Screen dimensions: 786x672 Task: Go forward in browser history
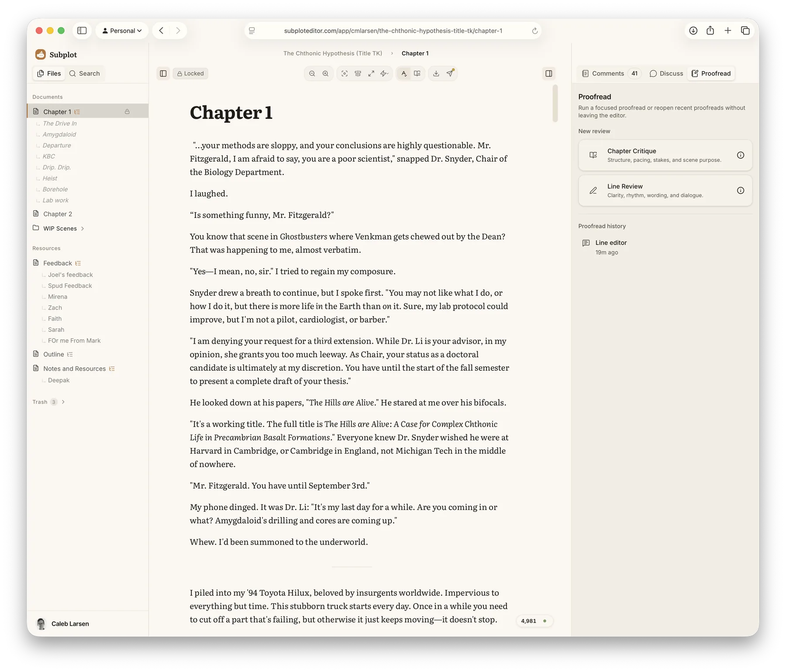[178, 31]
